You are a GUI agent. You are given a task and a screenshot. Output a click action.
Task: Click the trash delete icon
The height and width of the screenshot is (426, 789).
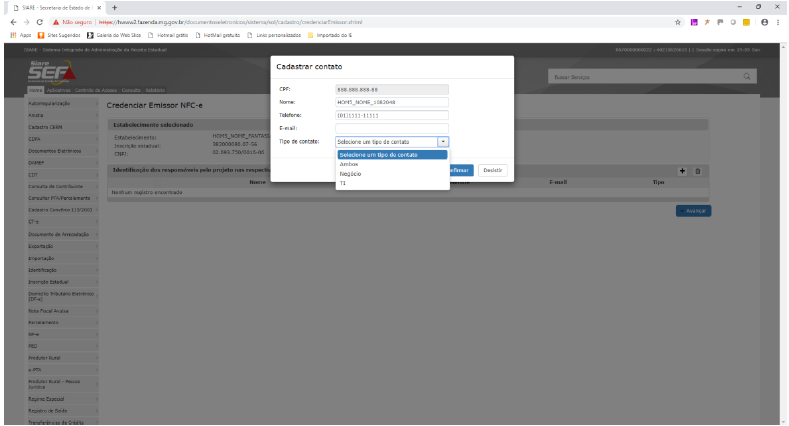pos(697,171)
